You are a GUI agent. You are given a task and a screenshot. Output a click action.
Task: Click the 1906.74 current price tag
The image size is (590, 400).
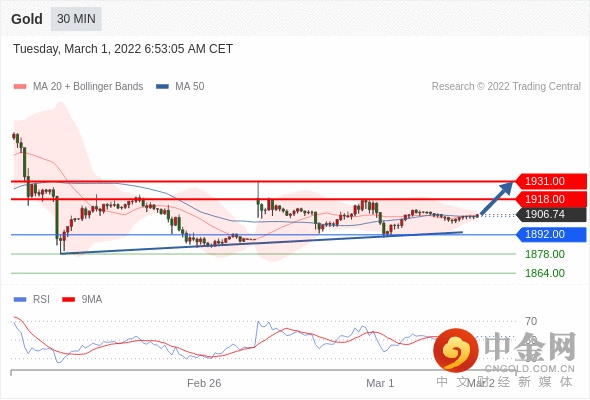[551, 214]
